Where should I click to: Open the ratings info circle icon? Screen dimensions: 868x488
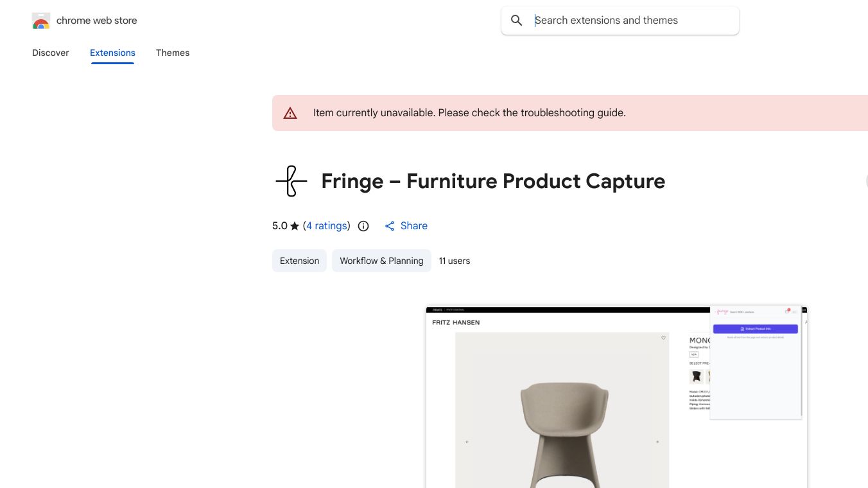point(363,226)
